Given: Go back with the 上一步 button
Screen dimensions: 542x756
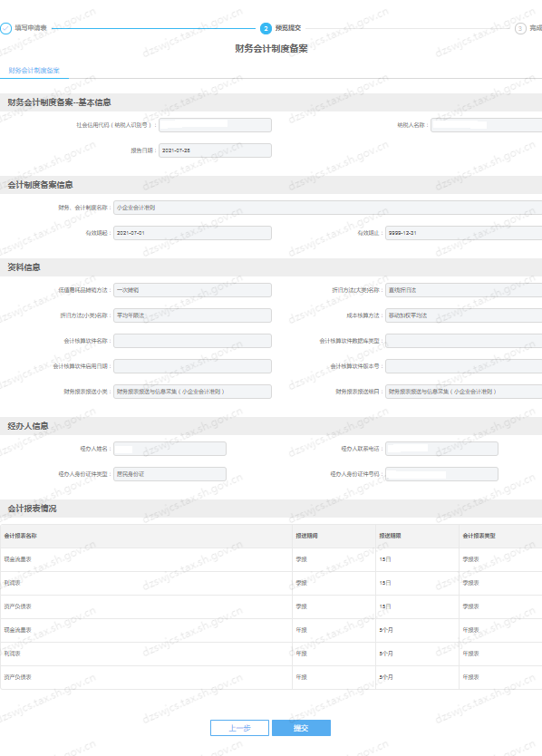Looking at the screenshot, I should click(x=239, y=728).
